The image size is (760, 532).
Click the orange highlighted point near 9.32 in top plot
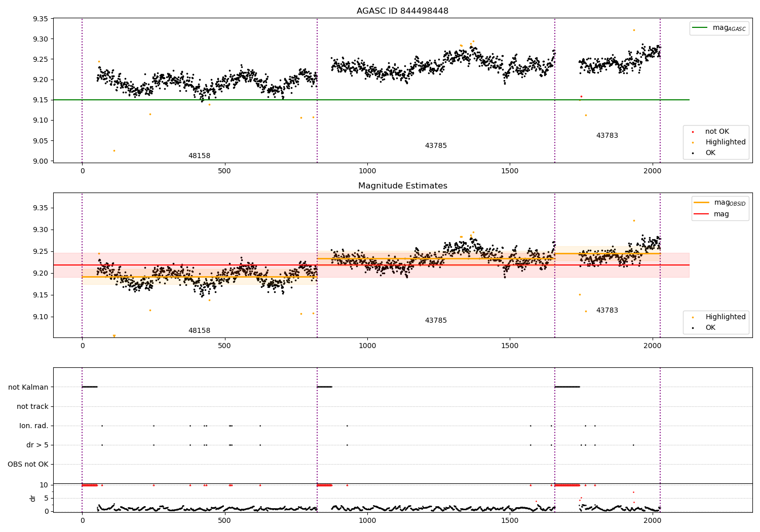[x=633, y=30]
